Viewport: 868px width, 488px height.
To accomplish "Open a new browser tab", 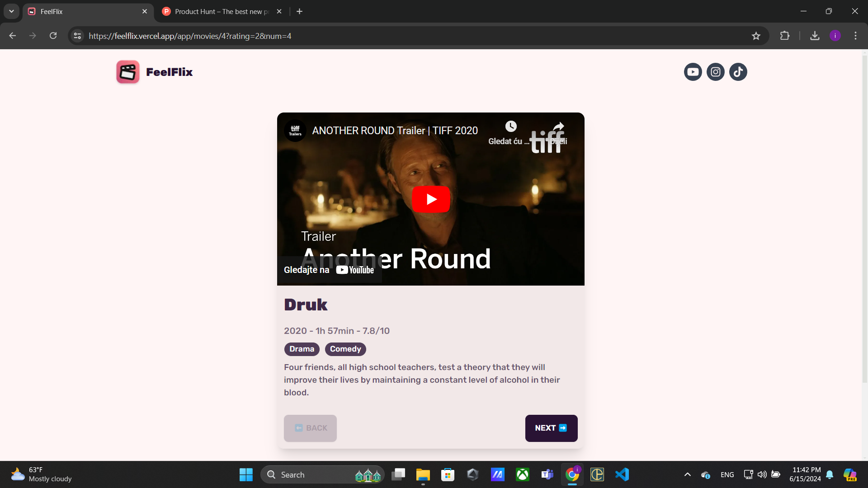I will [x=299, y=11].
